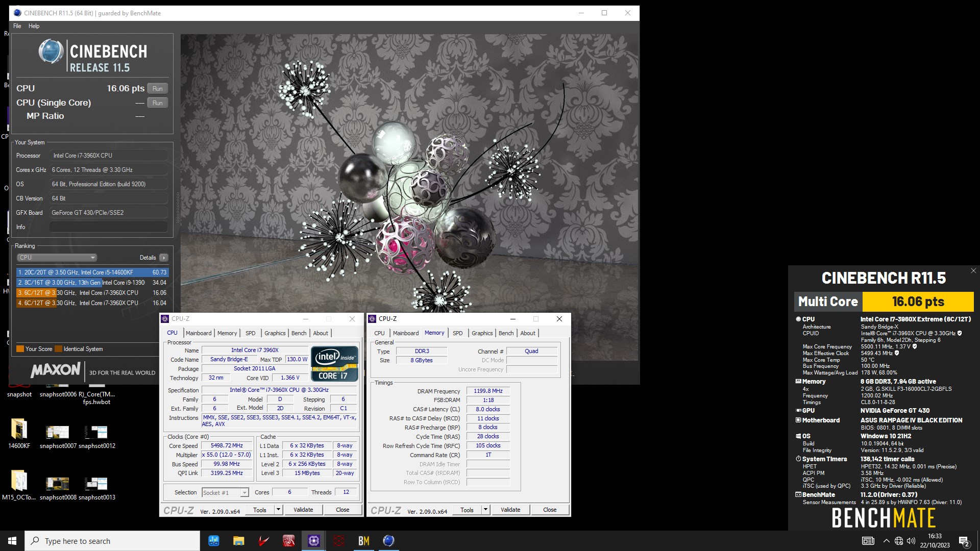
Task: Expand Tools arrow in Memory CPU-Z window
Action: click(x=485, y=510)
